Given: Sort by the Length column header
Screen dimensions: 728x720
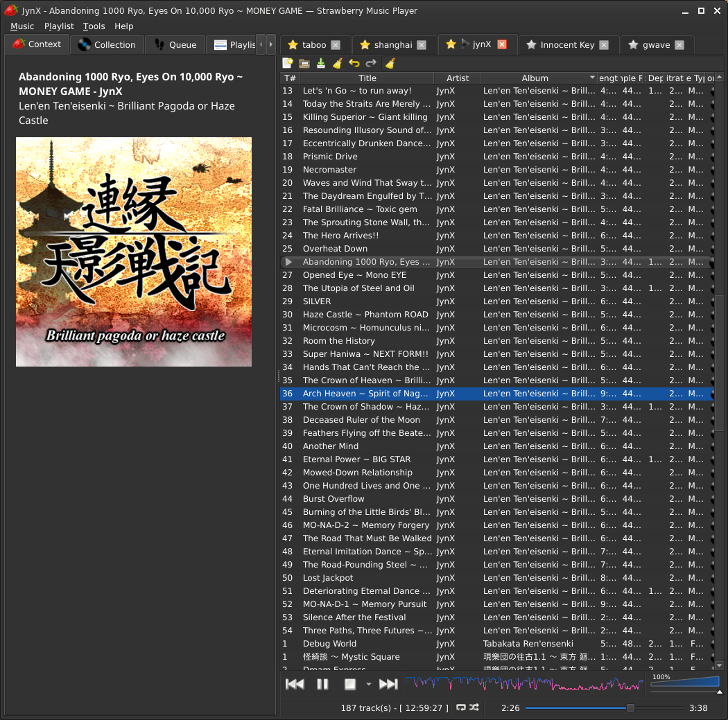Looking at the screenshot, I should coord(608,78).
